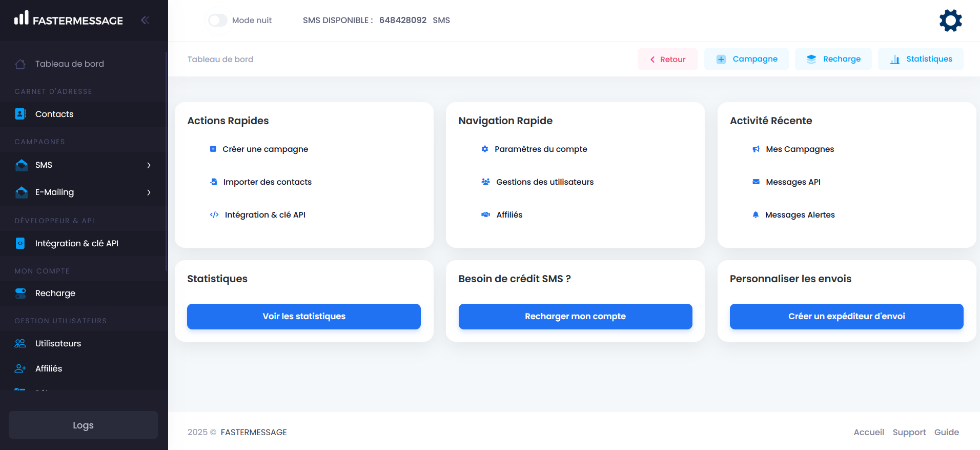The width and height of the screenshot is (980, 450).
Task: Click the Affiliés sidebar icon
Action: pos(21,368)
